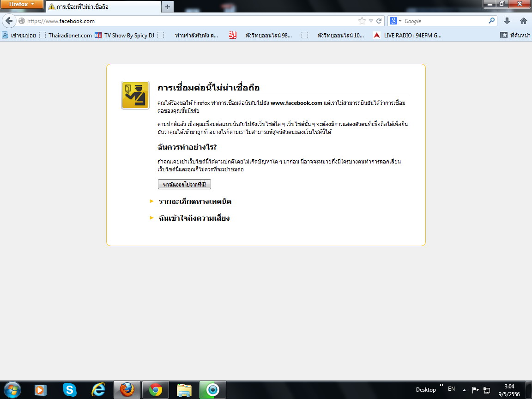The image size is (532, 399).
Task: Switch to Firefox taskbar button
Action: (127, 390)
